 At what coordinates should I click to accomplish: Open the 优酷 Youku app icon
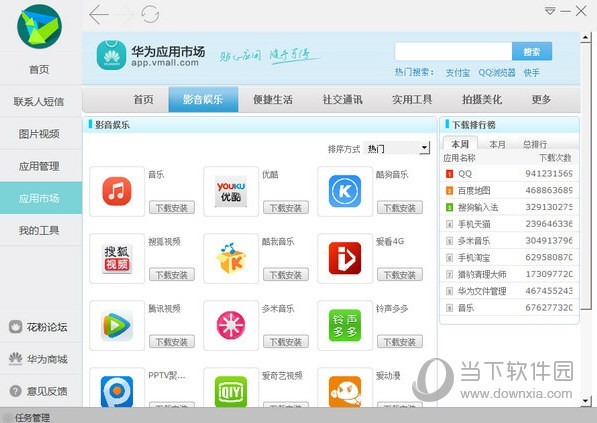[231, 191]
